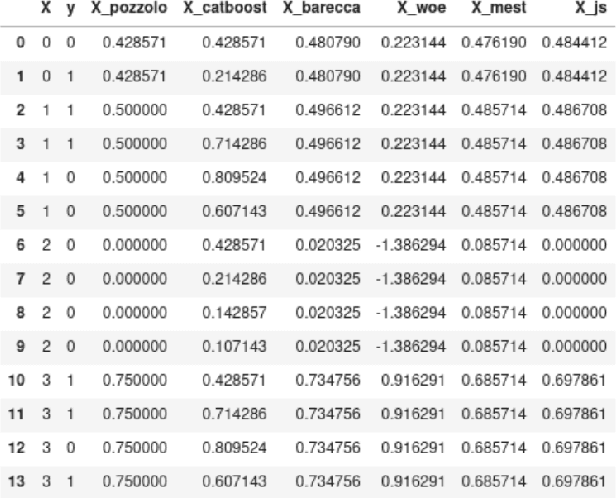The width and height of the screenshot is (616, 498).
Task: Select row index 2 label
Action: [x=20, y=110]
